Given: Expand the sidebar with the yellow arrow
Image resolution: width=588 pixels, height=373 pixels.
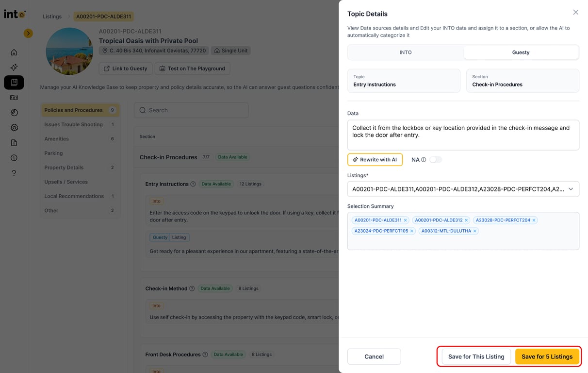Looking at the screenshot, I should (28, 34).
